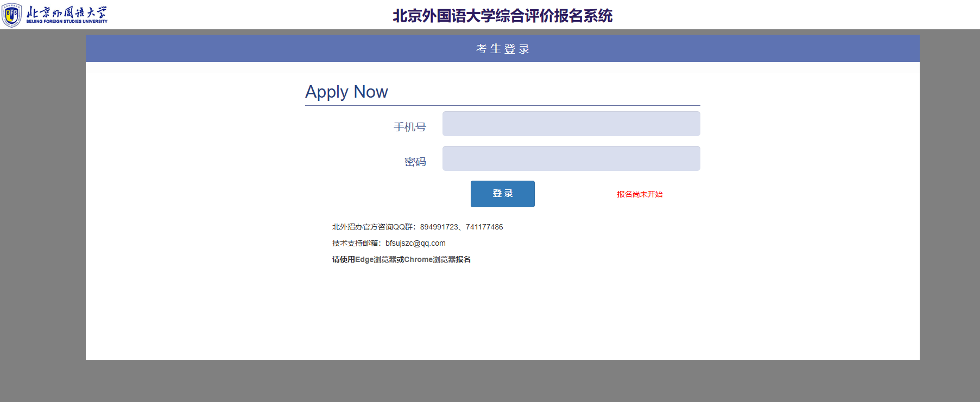
Task: Click the BFSU shield emblem logo
Action: pos(11,15)
